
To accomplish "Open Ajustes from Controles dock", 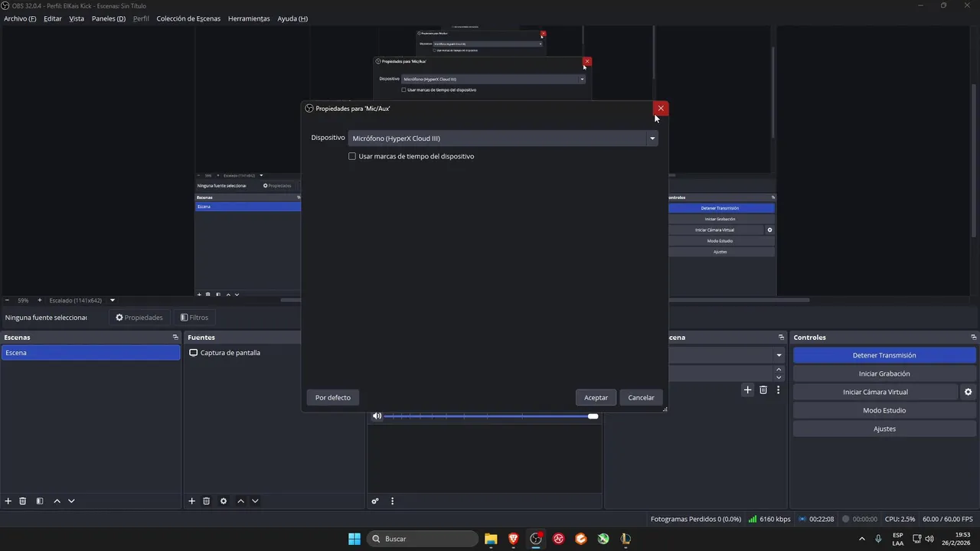I will 884,429.
